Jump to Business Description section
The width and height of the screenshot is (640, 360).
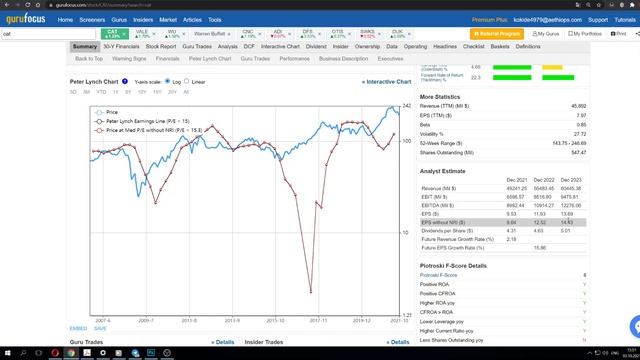(343, 59)
